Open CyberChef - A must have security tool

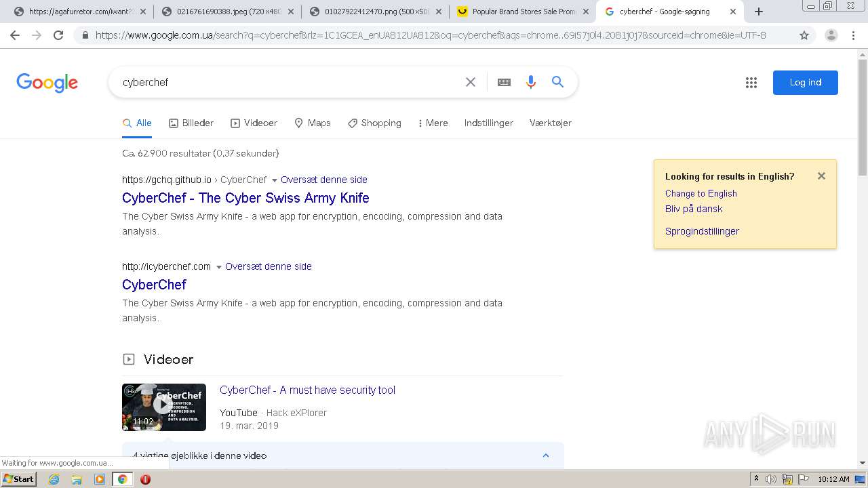[x=307, y=390]
